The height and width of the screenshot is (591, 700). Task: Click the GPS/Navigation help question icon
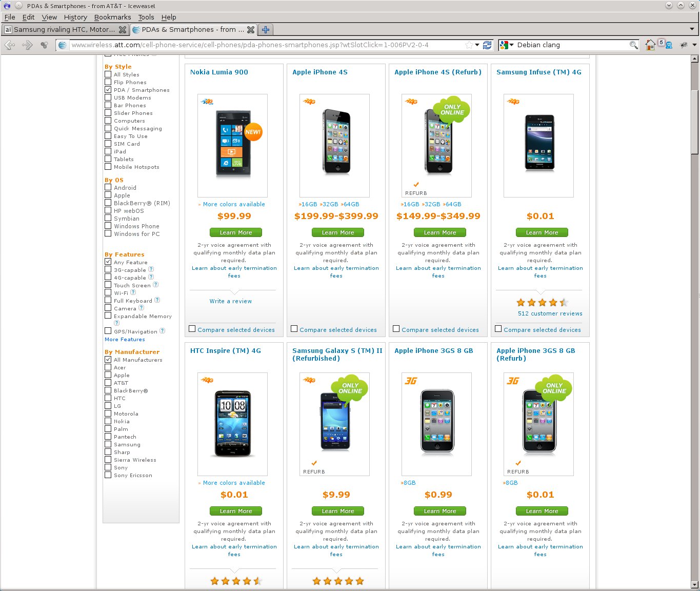[163, 331]
